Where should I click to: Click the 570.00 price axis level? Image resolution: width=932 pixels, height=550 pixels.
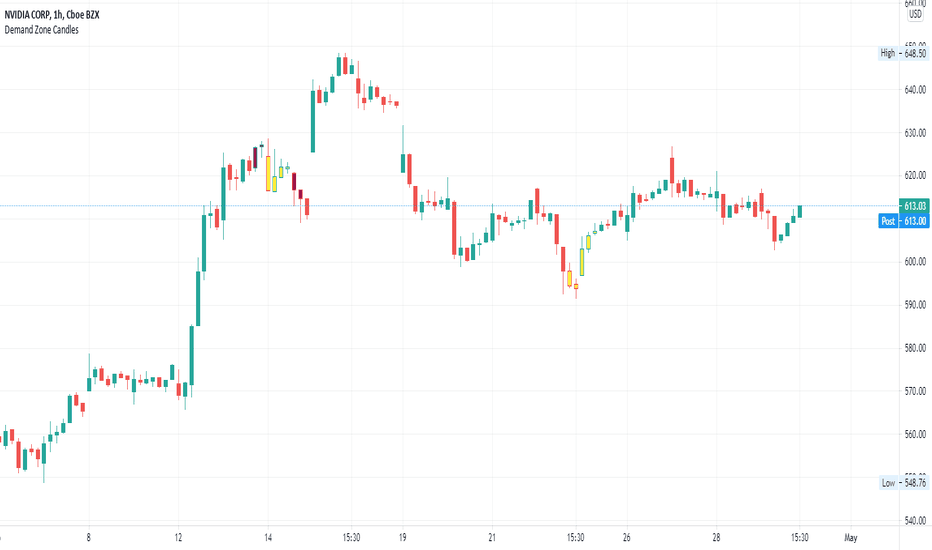tap(915, 391)
